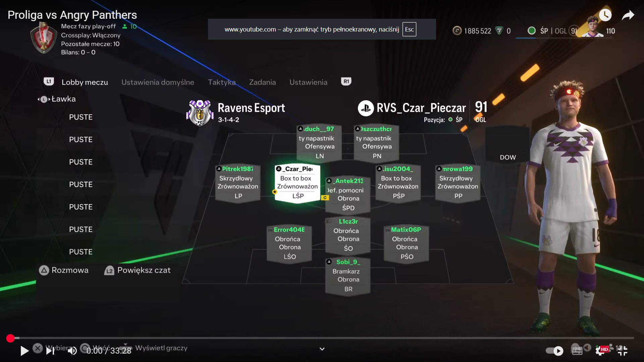Click the Powiększ czat label

click(x=144, y=270)
